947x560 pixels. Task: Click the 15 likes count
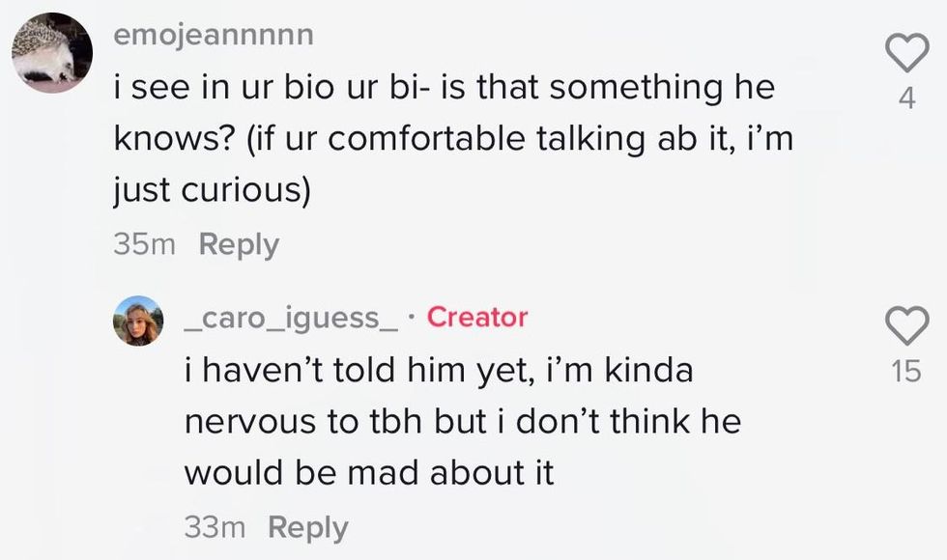[906, 371]
